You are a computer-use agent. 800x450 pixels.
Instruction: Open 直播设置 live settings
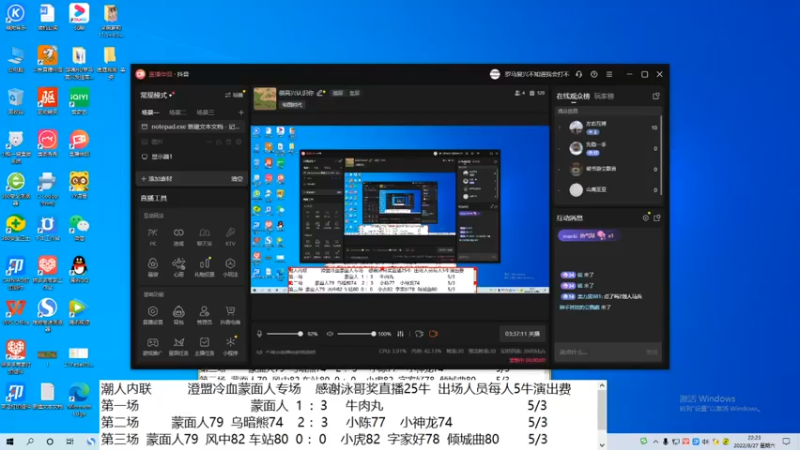pos(153,315)
